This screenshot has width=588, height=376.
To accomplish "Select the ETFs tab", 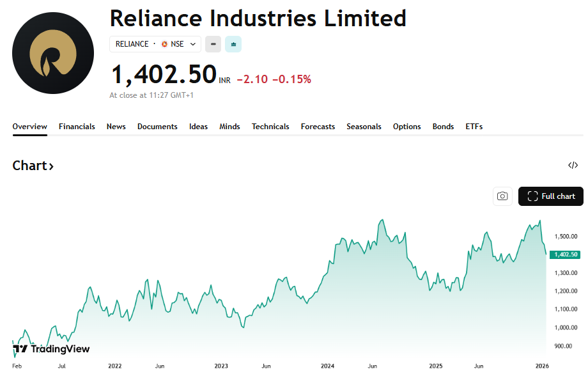I will click(x=474, y=127).
